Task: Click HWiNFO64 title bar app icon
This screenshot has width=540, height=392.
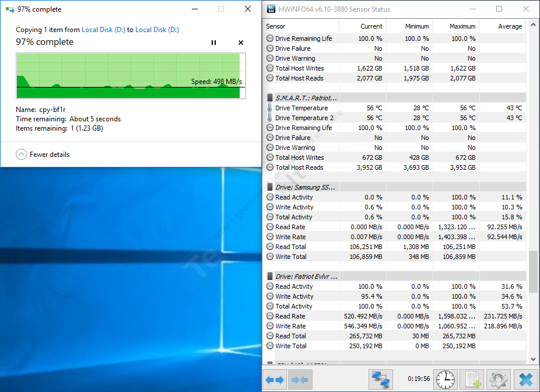Action: (271, 9)
